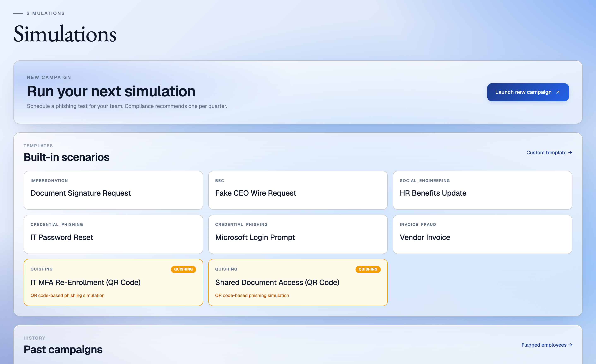Click QUISHING badge on Shared Document Access card
596x364 pixels.
368,269
